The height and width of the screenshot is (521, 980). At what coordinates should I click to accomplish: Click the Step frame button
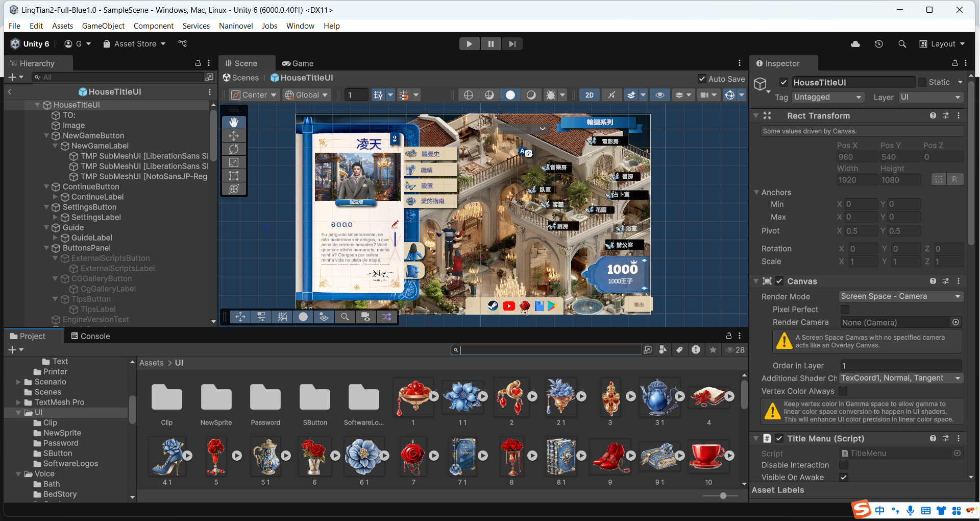click(x=512, y=44)
